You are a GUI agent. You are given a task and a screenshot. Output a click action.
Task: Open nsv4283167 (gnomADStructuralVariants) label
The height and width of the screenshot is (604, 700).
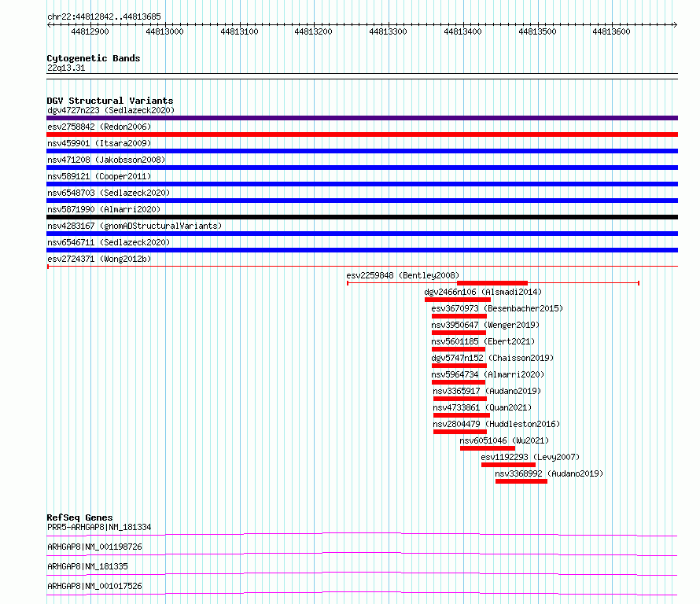click(134, 226)
